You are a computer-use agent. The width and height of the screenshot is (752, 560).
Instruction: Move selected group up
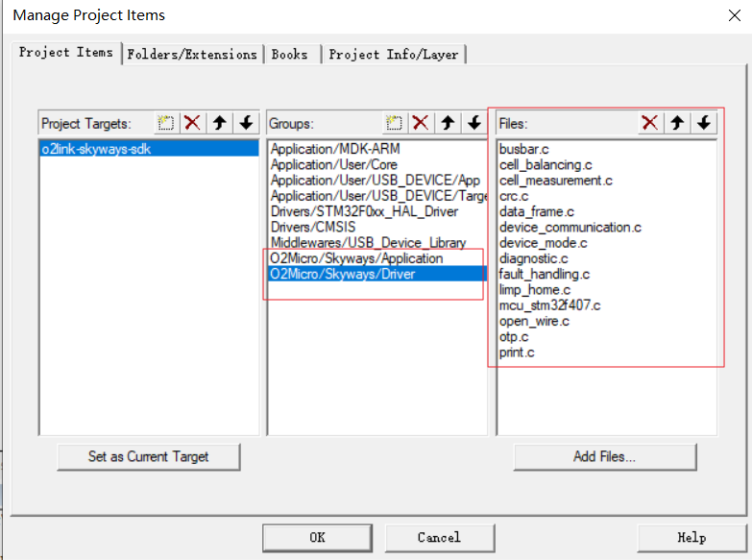pos(448,123)
